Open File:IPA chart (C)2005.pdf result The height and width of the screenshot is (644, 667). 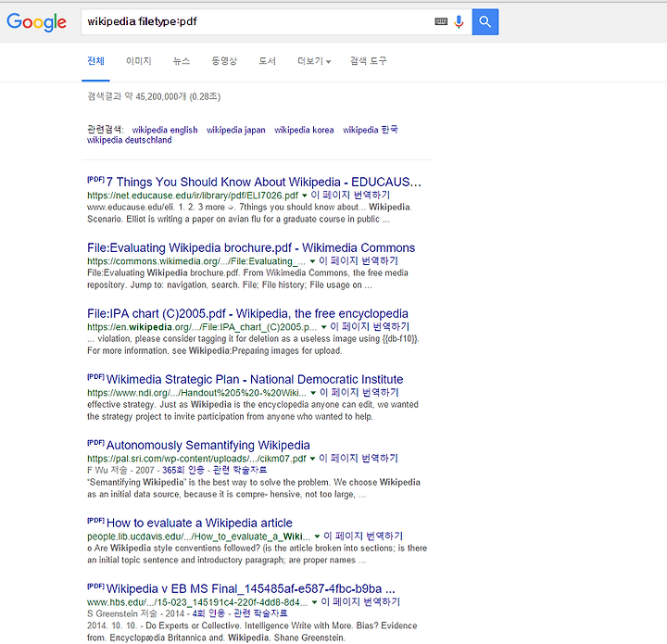point(247,313)
